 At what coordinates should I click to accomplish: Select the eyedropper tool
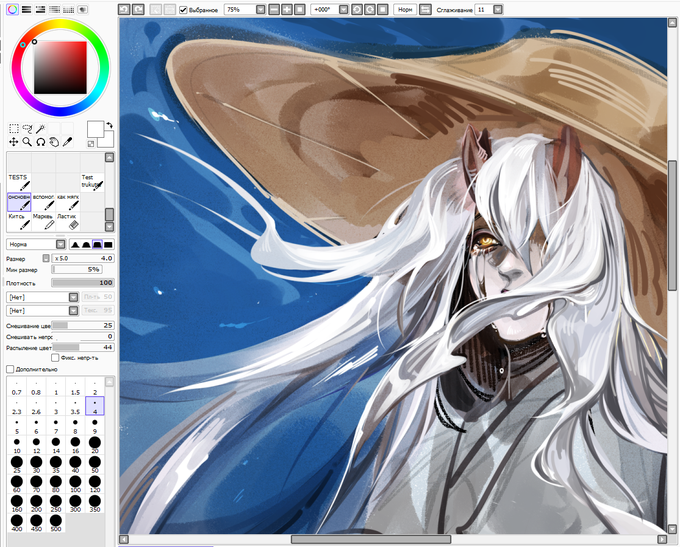67,142
